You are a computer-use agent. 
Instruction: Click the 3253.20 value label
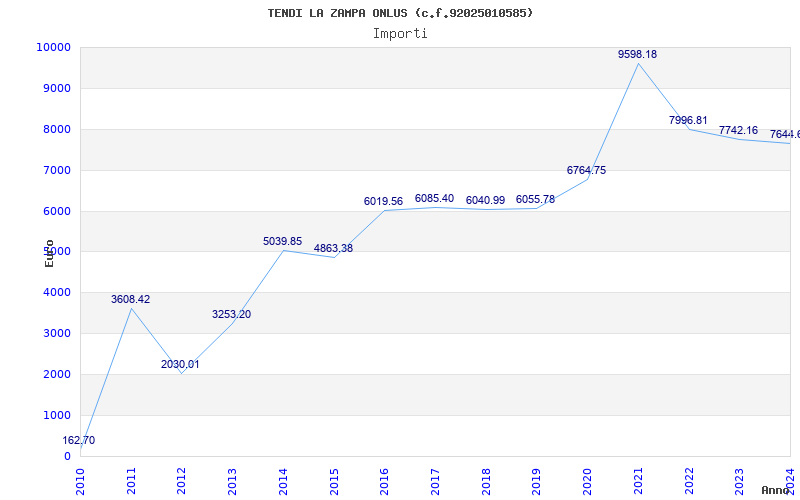(232, 314)
